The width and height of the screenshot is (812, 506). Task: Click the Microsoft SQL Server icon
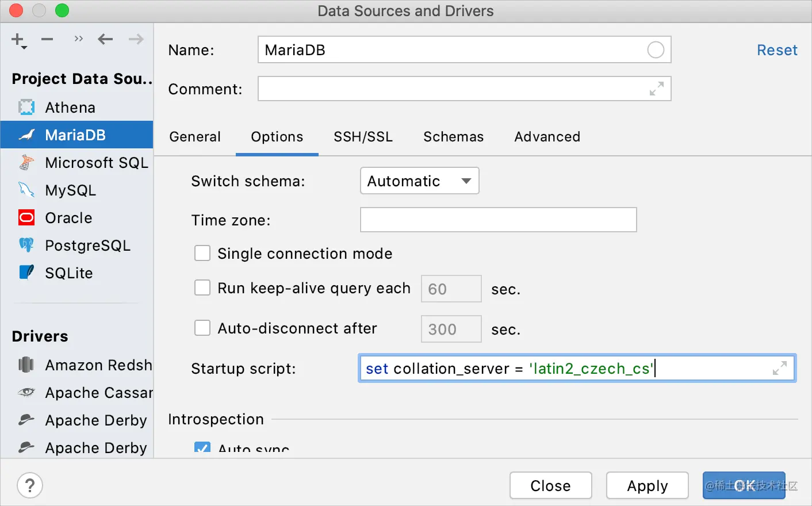coord(26,163)
